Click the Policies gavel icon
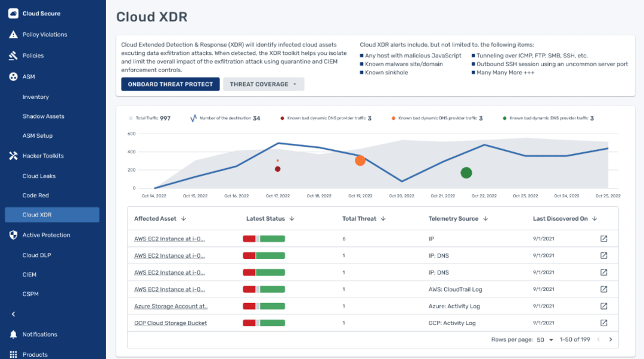The height and width of the screenshot is (359, 644). tap(13, 55)
